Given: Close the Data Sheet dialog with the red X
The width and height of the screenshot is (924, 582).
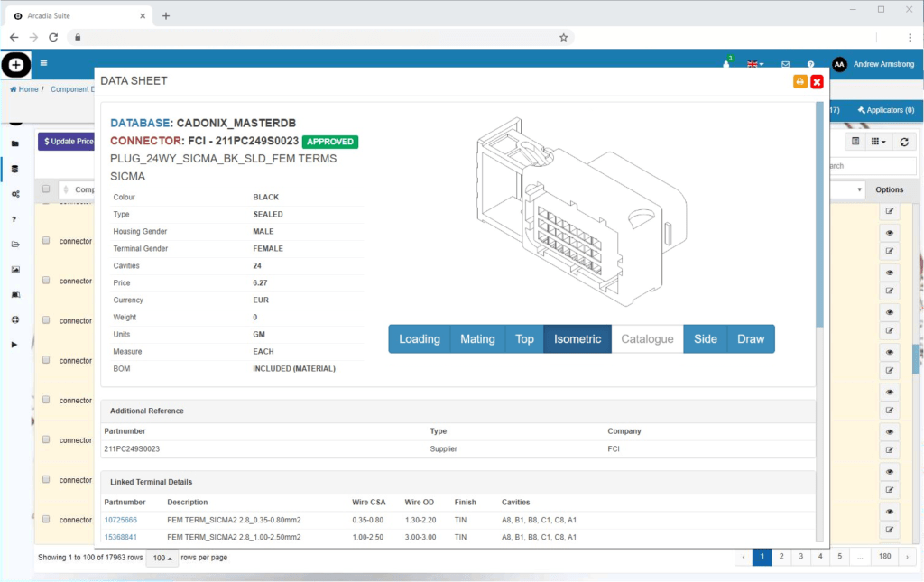Looking at the screenshot, I should pos(817,82).
